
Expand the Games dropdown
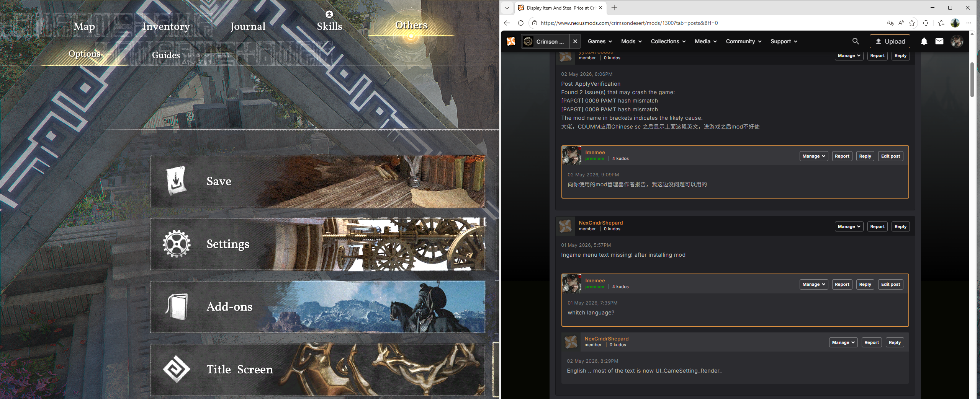pyautogui.click(x=600, y=41)
